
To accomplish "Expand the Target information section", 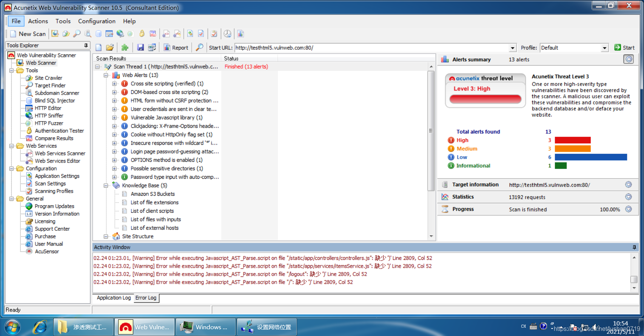I will [629, 184].
